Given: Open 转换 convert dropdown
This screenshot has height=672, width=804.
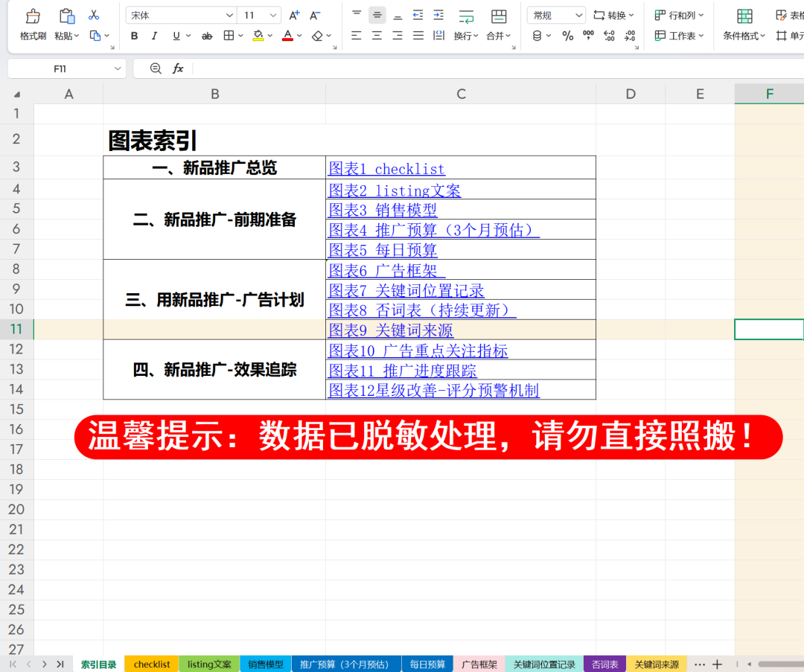Looking at the screenshot, I should coord(613,16).
